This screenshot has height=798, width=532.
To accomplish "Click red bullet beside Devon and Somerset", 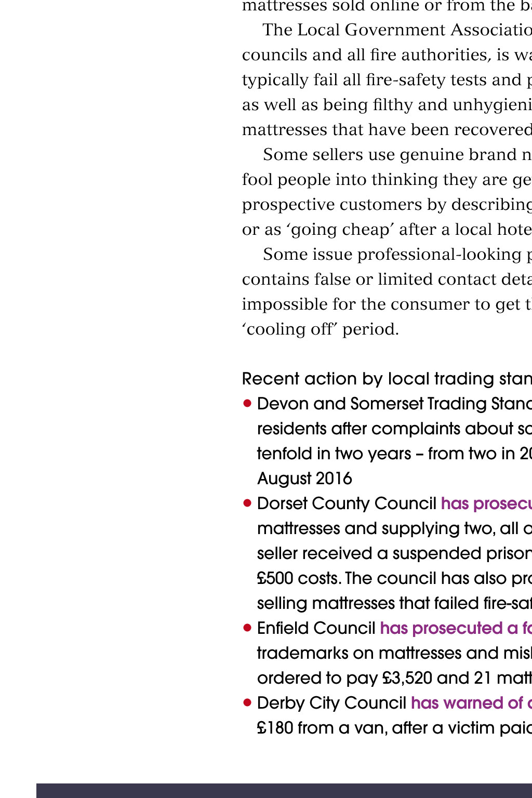I will point(247,404).
